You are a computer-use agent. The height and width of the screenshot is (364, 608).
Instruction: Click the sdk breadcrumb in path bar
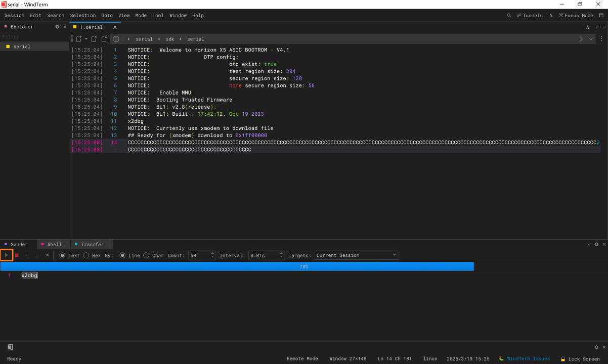coord(170,39)
